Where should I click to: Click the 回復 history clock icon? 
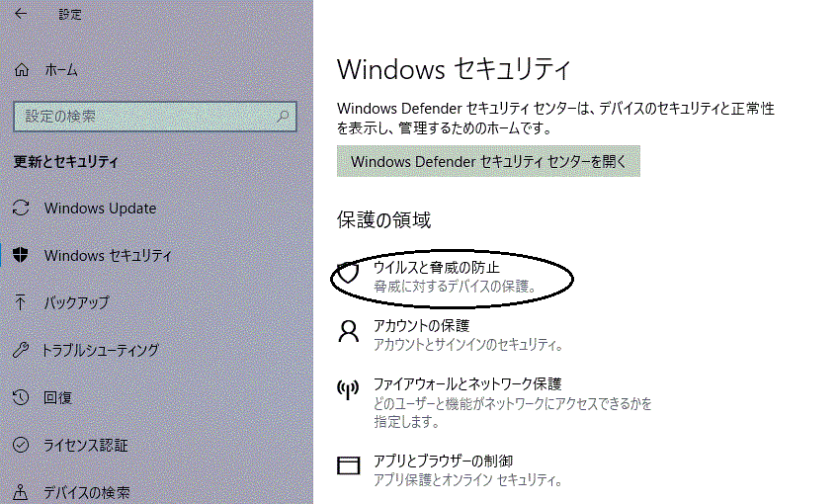[x=21, y=397]
